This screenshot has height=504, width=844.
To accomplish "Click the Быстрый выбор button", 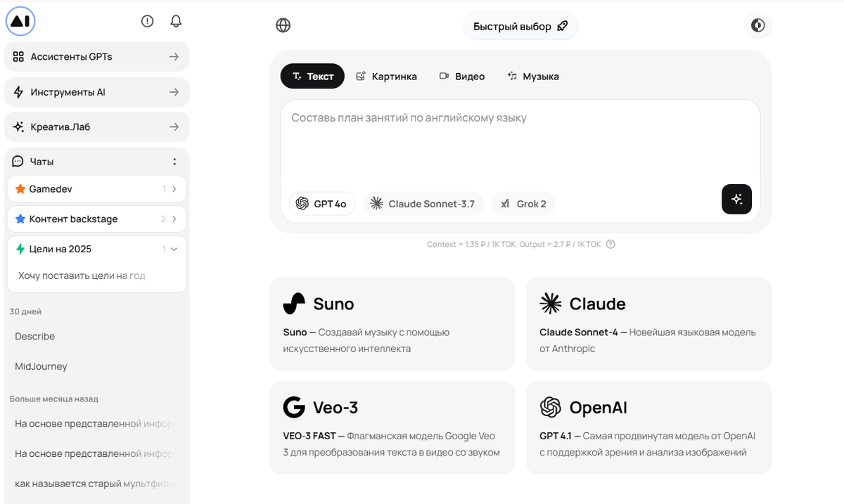I will (x=520, y=26).
